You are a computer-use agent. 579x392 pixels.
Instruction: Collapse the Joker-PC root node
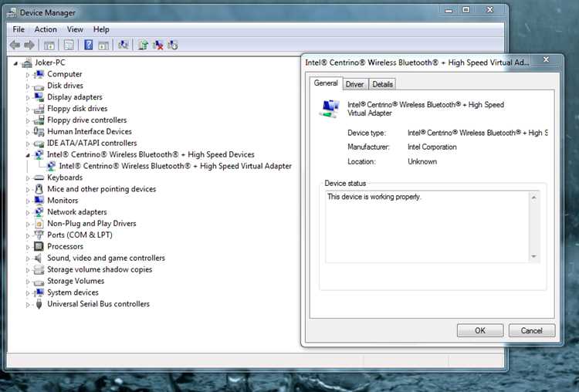click(x=15, y=64)
